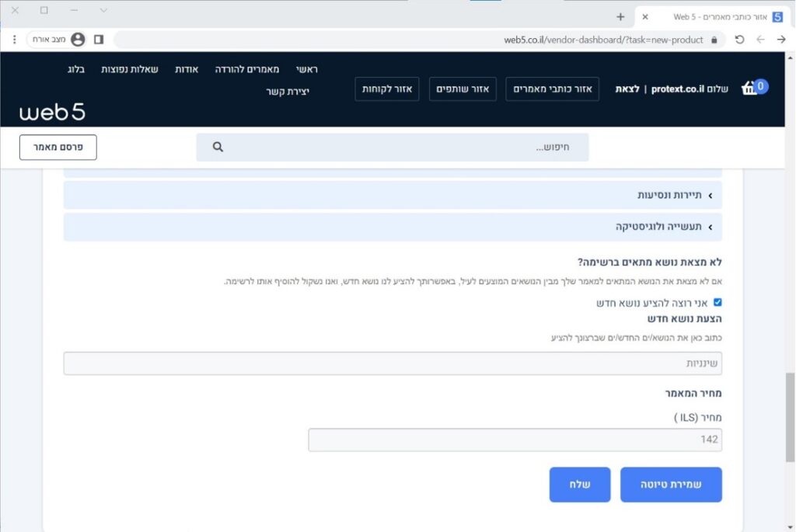The image size is (796, 532).
Task: Uncheck 'אני רוצה להציע נושא חדש' checkbox
Action: pos(717,303)
